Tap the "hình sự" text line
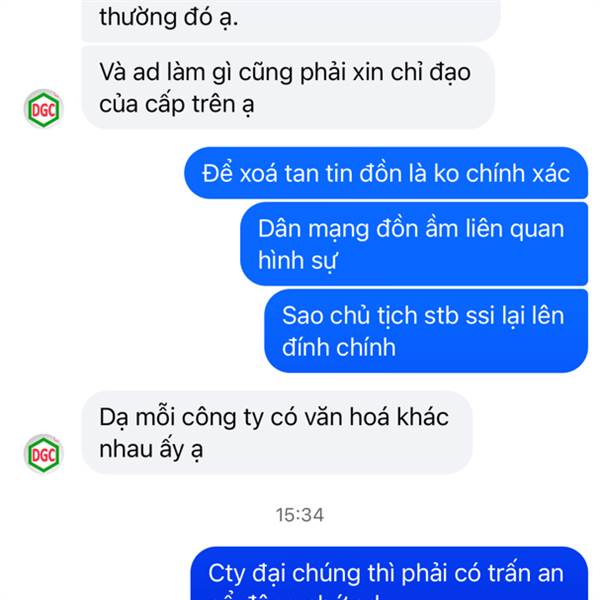The height and width of the screenshot is (600, 600). click(297, 261)
